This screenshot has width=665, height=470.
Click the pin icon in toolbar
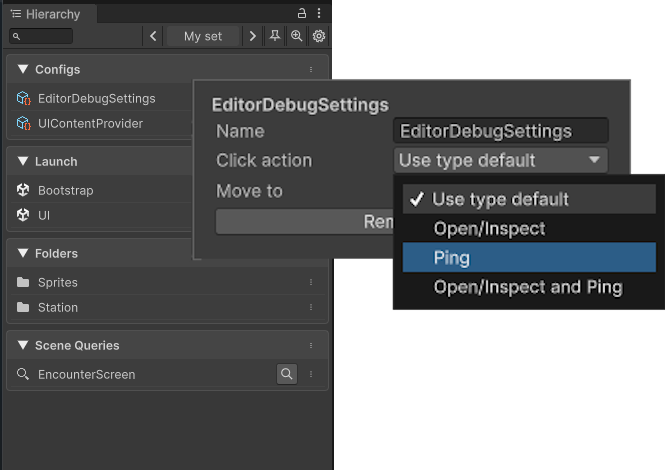pos(275,36)
